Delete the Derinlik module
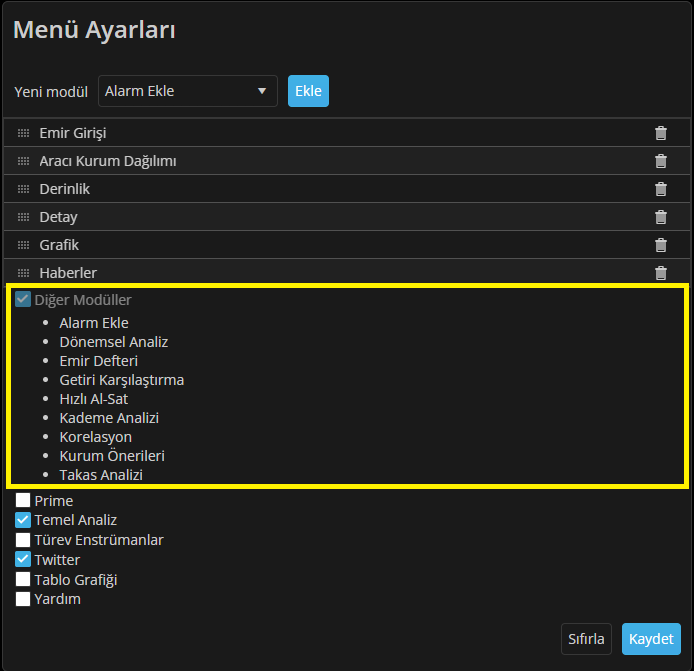This screenshot has width=694, height=671. (660, 189)
